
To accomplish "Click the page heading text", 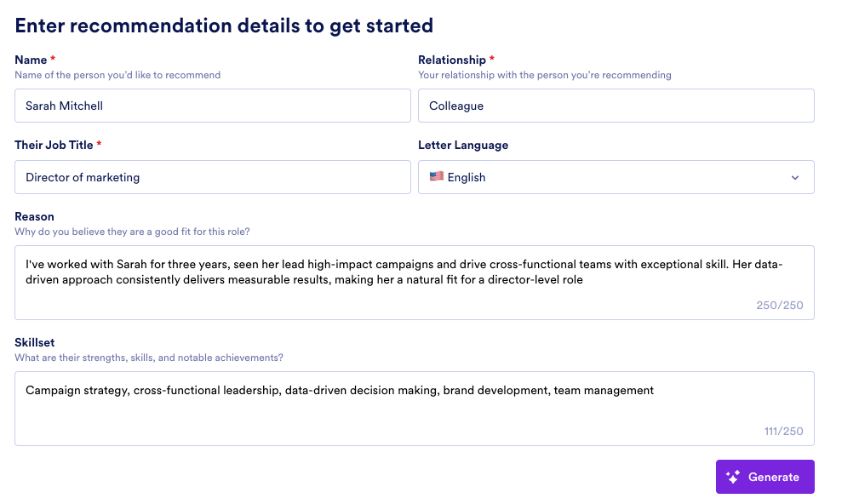I will tap(223, 25).
